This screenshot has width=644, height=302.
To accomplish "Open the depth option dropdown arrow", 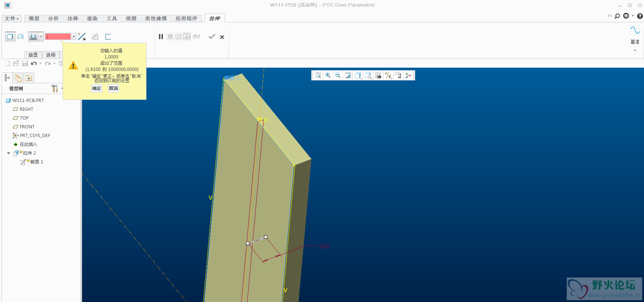I will pyautogui.click(x=41, y=37).
